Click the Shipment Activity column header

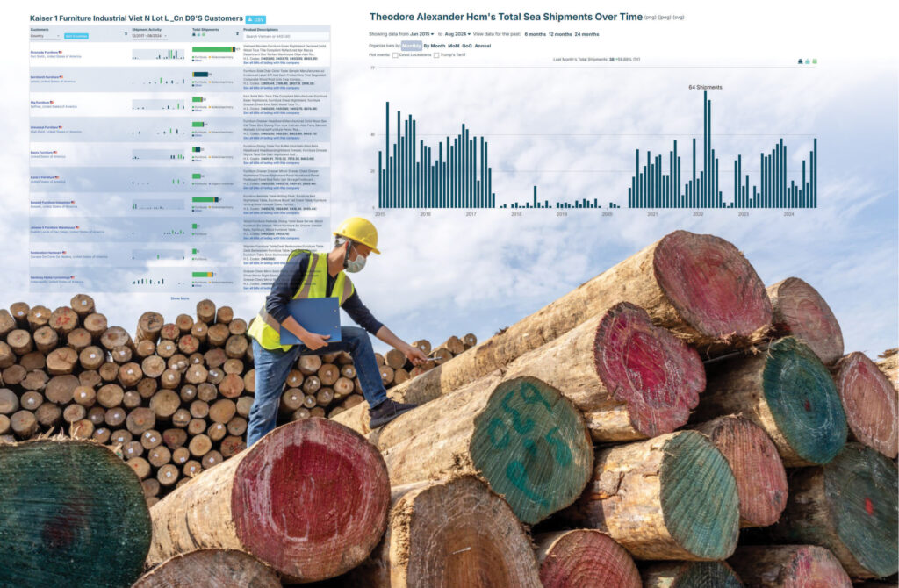pos(147,30)
